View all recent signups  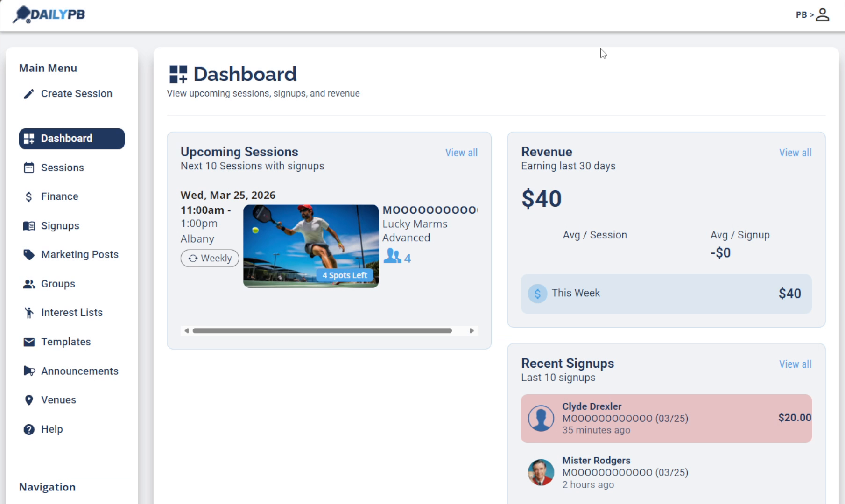pyautogui.click(x=795, y=364)
